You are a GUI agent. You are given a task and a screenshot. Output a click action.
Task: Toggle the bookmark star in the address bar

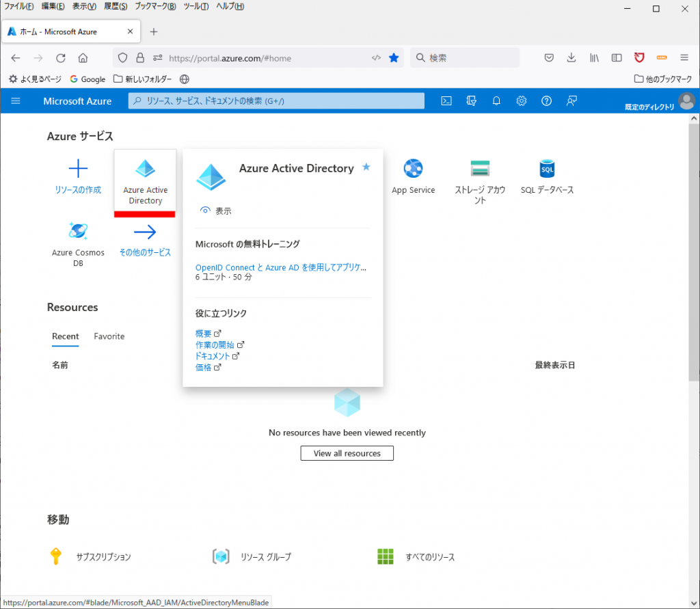click(394, 58)
